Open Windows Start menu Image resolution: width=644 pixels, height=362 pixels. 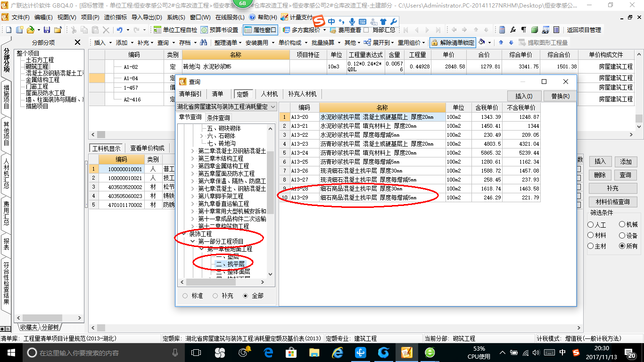[x=11, y=353]
